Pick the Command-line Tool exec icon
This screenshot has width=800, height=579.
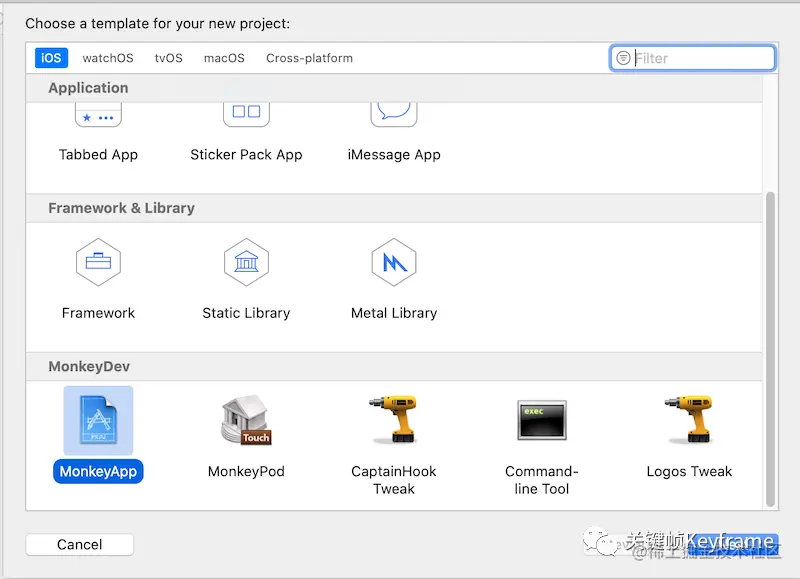[542, 420]
